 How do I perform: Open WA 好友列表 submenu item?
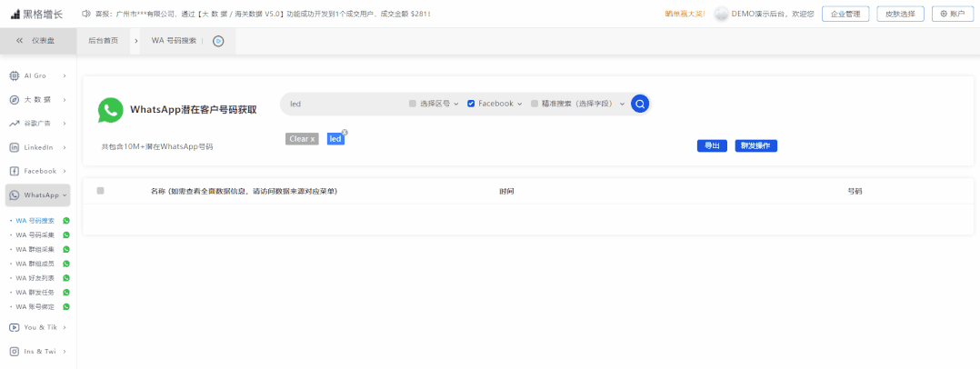[35, 278]
